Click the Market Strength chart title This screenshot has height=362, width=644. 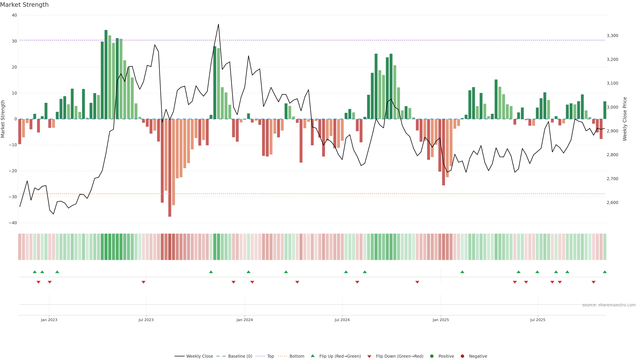[24, 5]
